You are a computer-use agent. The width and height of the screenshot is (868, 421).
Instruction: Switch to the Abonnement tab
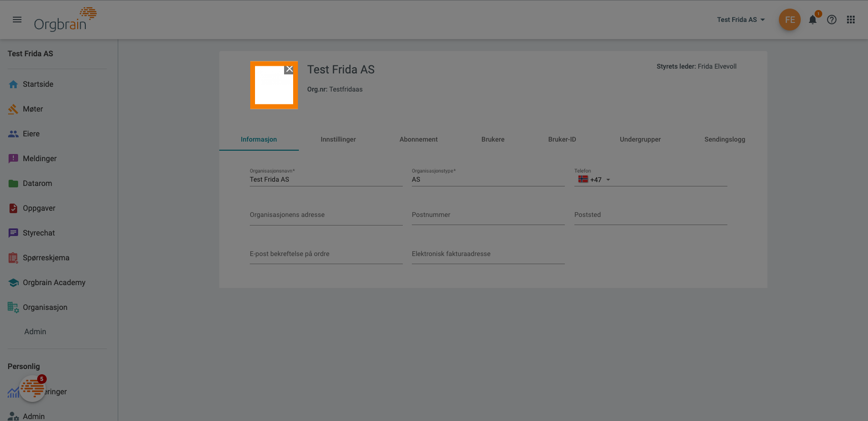[x=419, y=139]
